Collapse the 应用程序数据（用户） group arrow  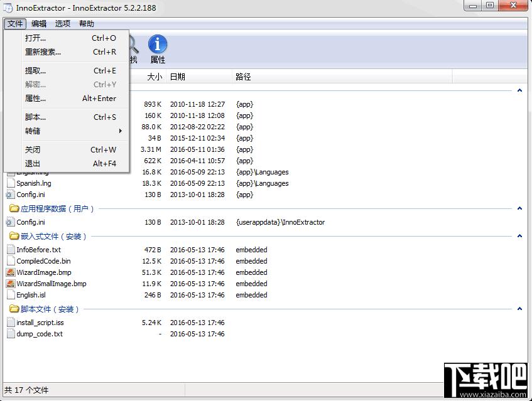click(519, 208)
